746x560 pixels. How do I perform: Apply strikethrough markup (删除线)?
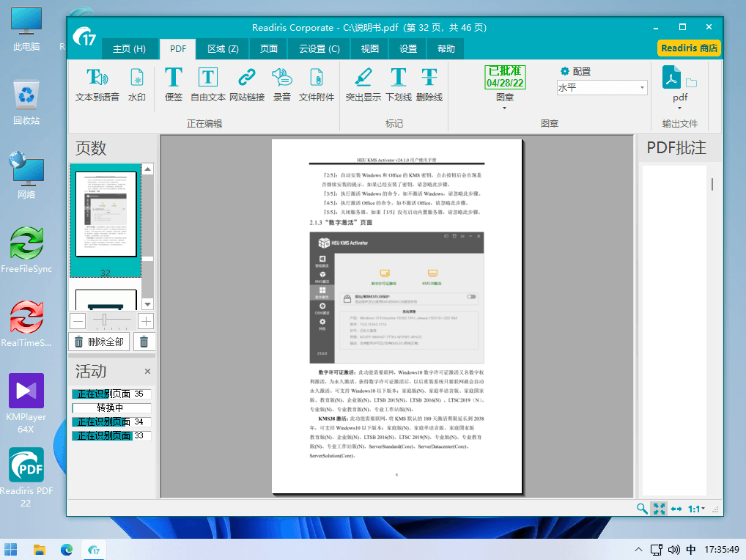[x=429, y=84]
